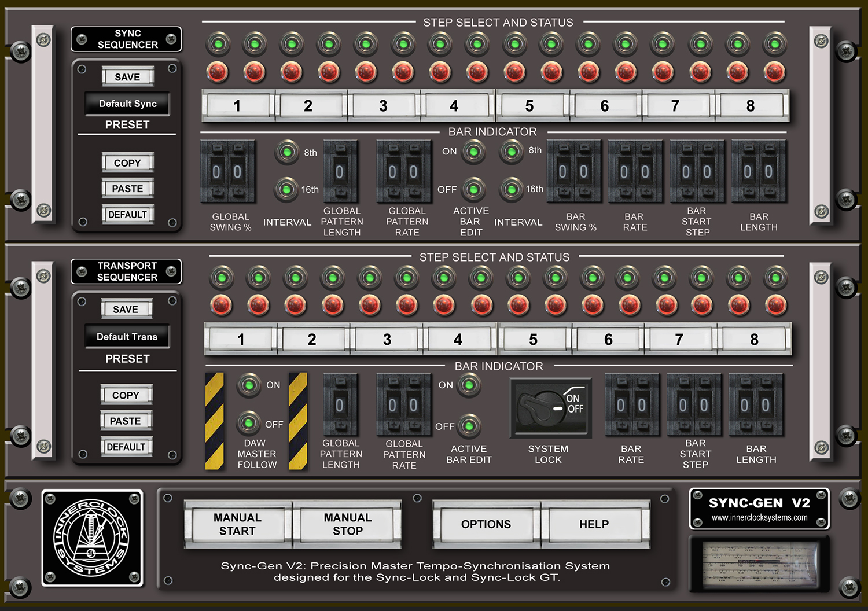
Task: Turn Transport Active Bar Edit ON
Action: [x=469, y=385]
